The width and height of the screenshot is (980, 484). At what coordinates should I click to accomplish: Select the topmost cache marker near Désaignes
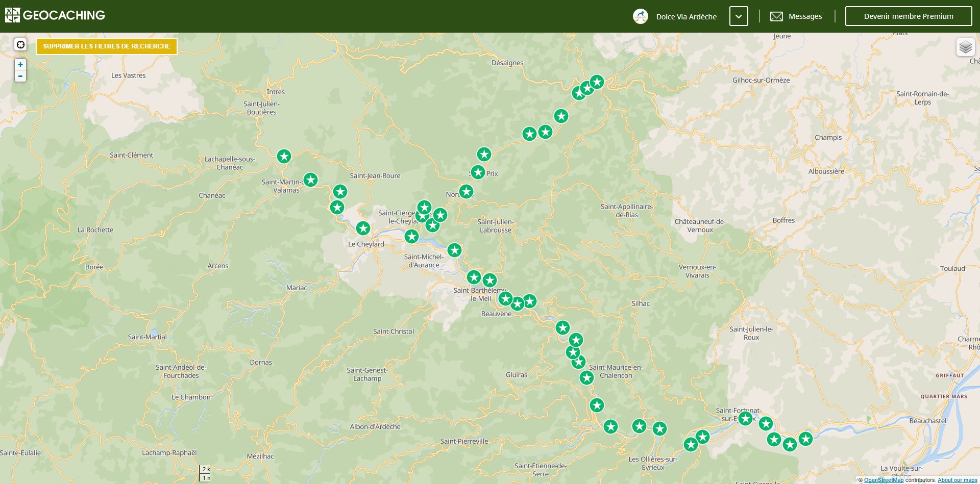[x=597, y=82]
